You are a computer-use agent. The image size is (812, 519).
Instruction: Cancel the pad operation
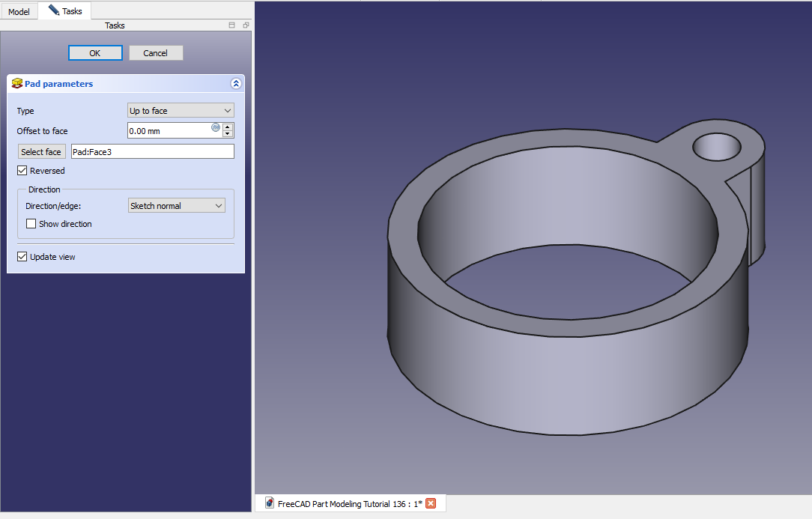156,53
